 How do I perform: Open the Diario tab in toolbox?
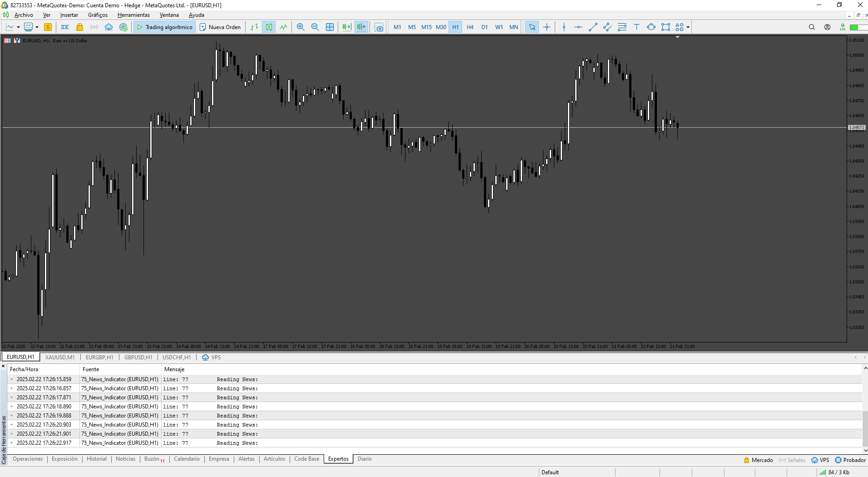pyautogui.click(x=365, y=459)
